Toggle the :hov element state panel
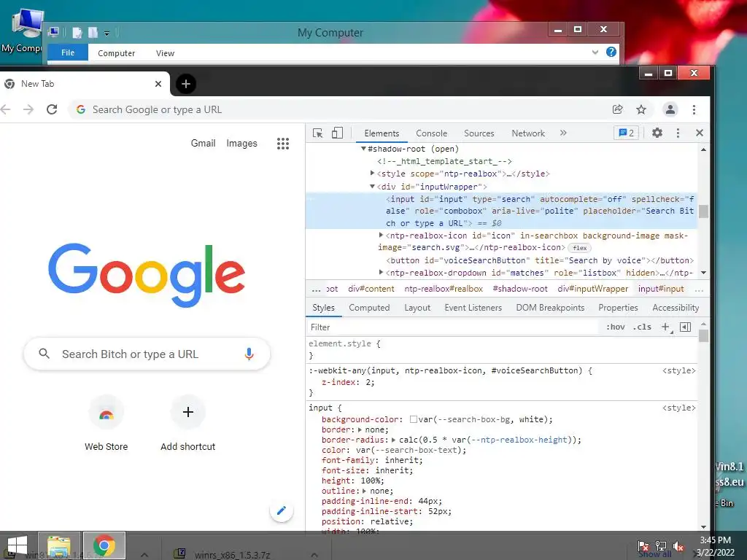The width and height of the screenshot is (747, 560). (x=616, y=327)
